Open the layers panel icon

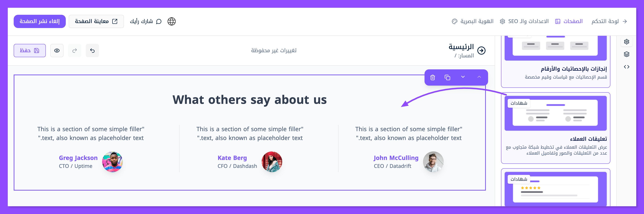pos(626,54)
